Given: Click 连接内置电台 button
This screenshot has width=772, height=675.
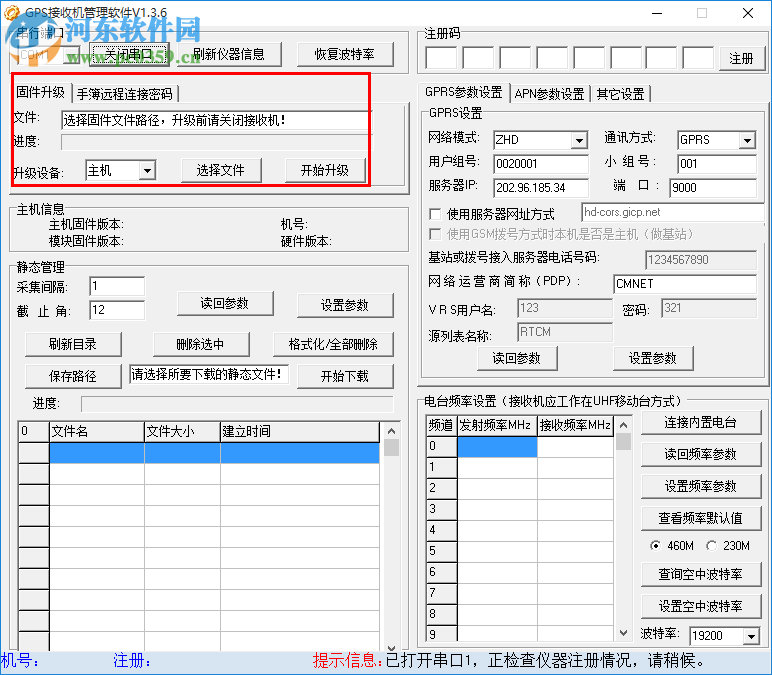Looking at the screenshot, I should [701, 422].
